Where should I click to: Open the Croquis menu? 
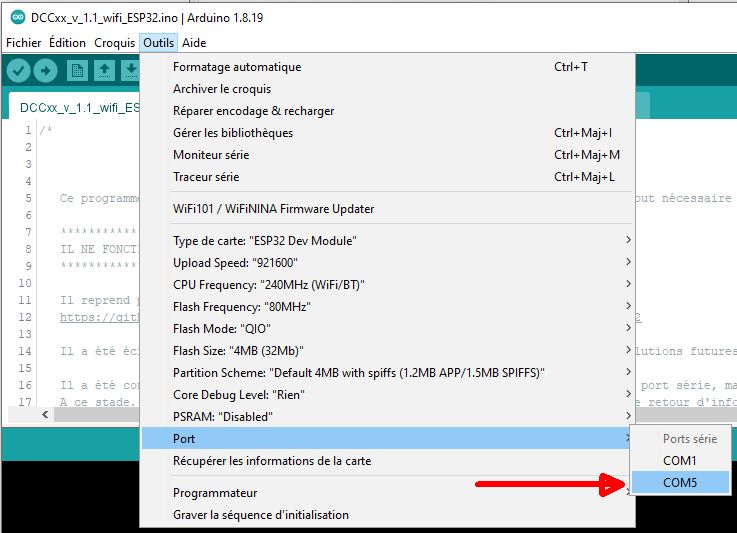[x=114, y=43]
